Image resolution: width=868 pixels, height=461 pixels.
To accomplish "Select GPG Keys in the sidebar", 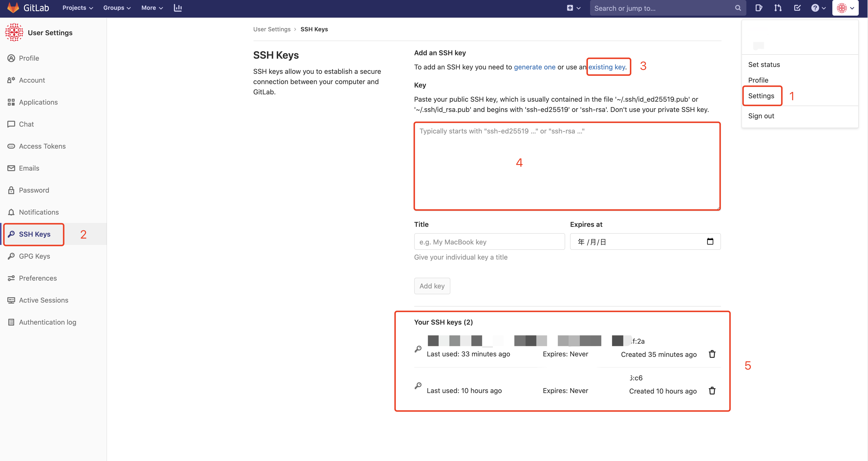I will pos(34,256).
